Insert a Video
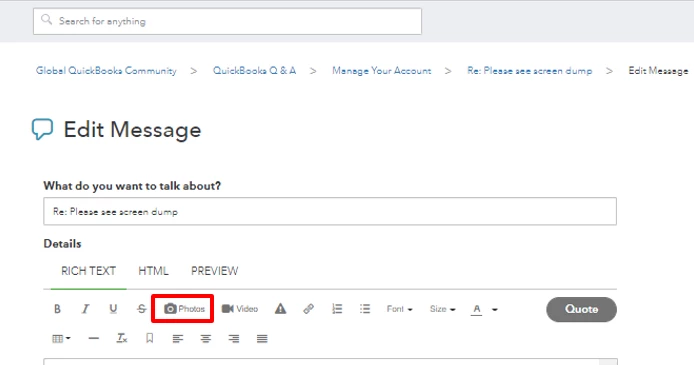The image size is (694, 365). coord(239,309)
